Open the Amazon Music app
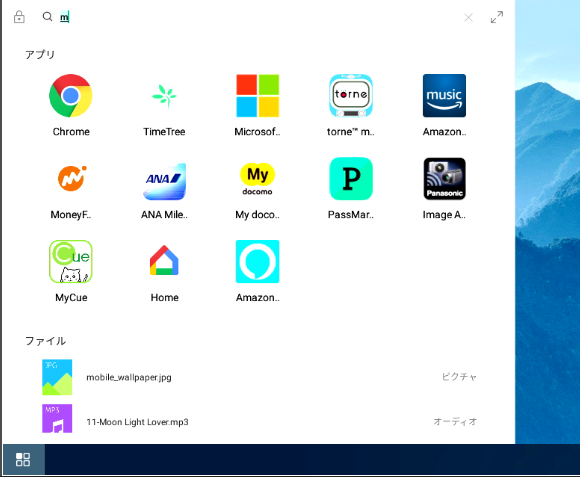The height and width of the screenshot is (477, 580). point(444,96)
